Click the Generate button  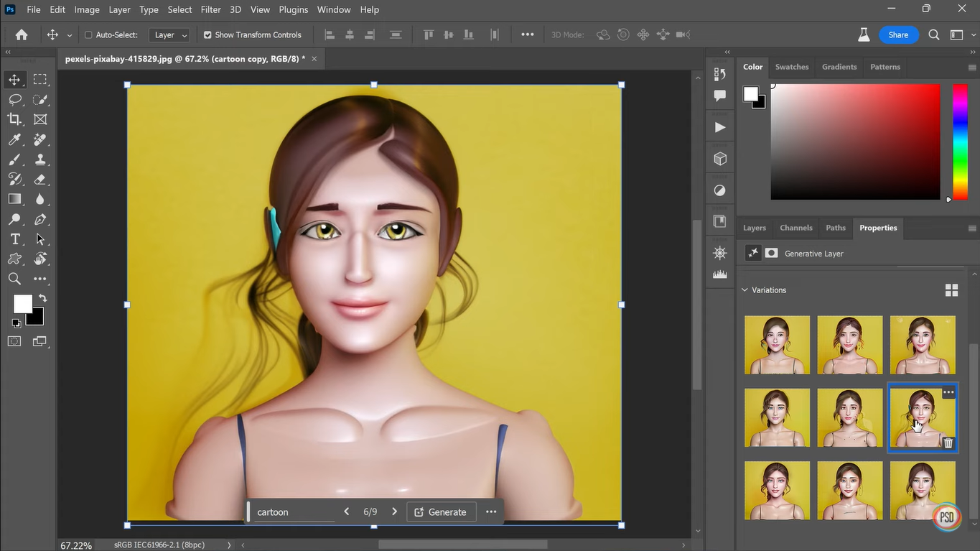tap(441, 511)
